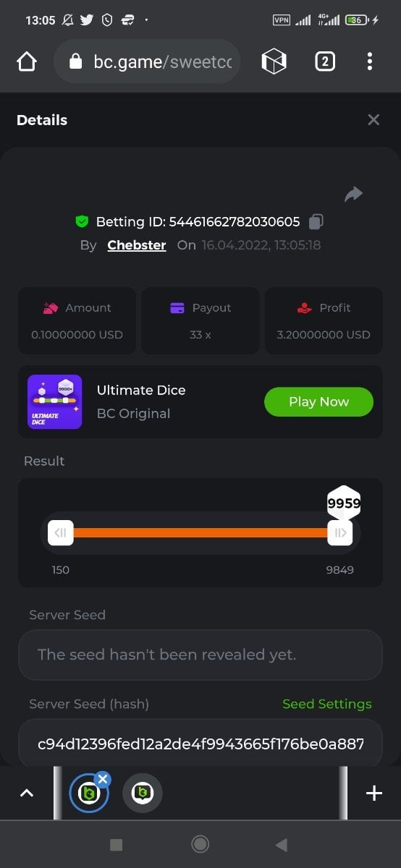Switch to the second bc.game tab
Screen dimensions: 401x868
(x=143, y=793)
